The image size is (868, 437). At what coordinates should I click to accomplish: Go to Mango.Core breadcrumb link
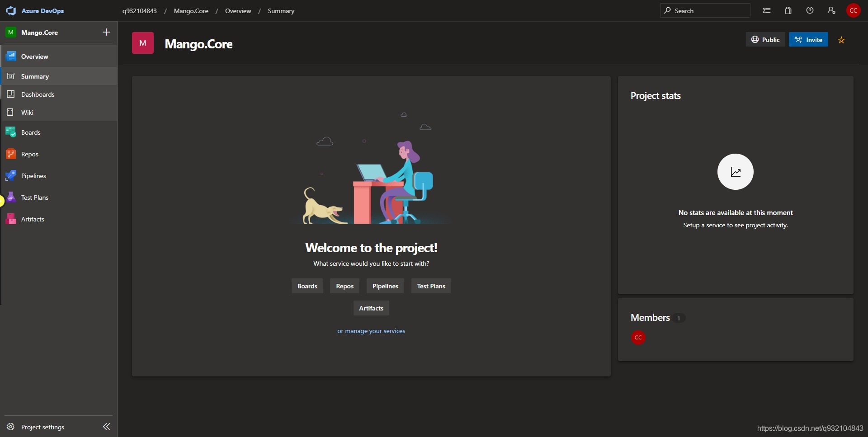coord(191,11)
